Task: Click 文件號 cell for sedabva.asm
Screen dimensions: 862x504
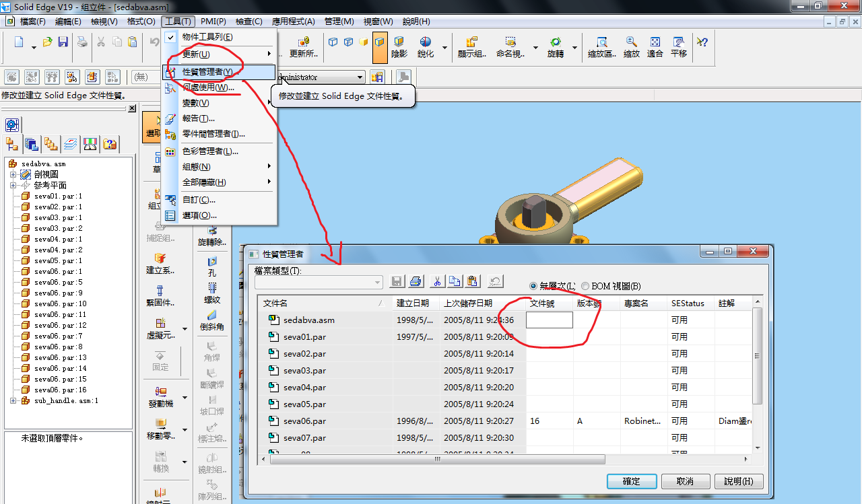Action: [x=550, y=320]
